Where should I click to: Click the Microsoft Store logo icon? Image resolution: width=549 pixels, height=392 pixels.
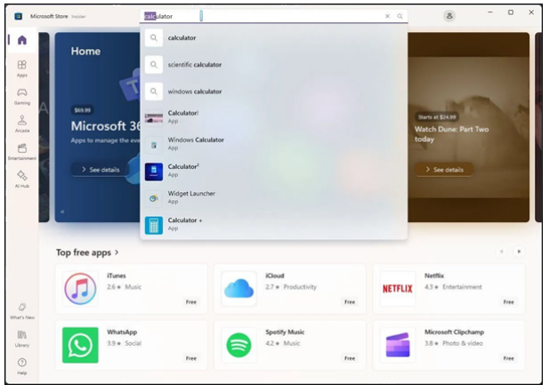click(18, 16)
